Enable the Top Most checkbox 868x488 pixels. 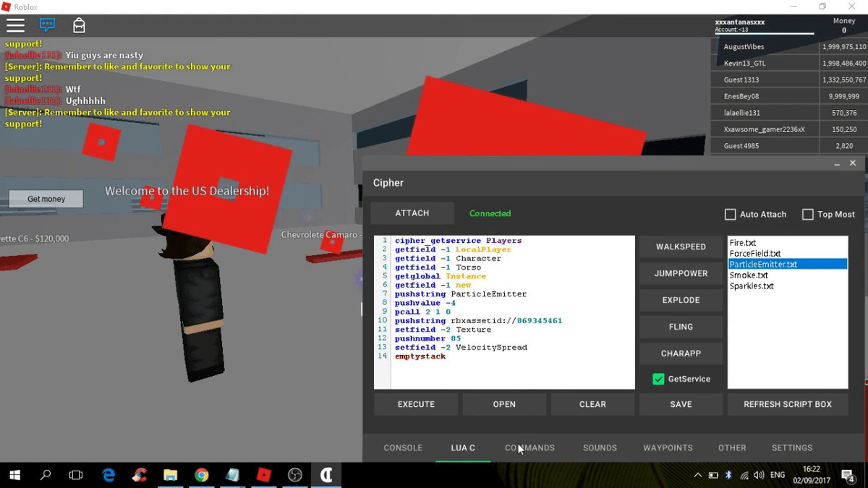point(808,215)
